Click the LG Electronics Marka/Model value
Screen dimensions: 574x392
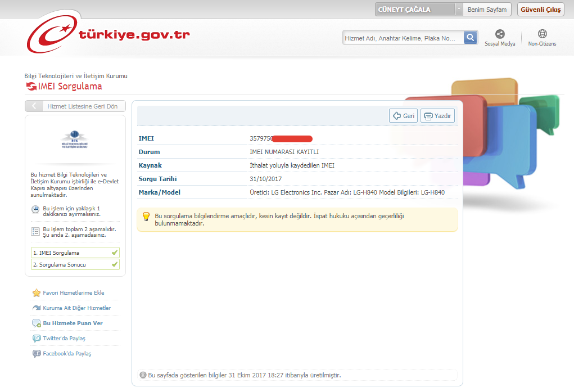(347, 192)
